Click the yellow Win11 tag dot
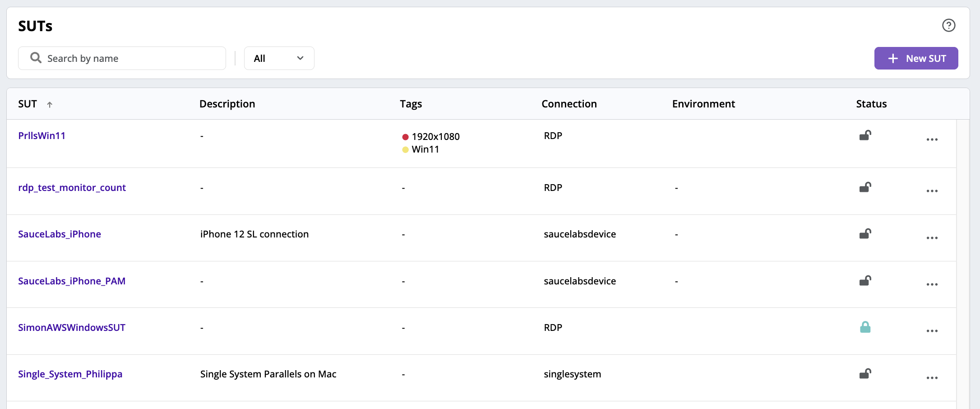This screenshot has width=980, height=409. click(405, 149)
